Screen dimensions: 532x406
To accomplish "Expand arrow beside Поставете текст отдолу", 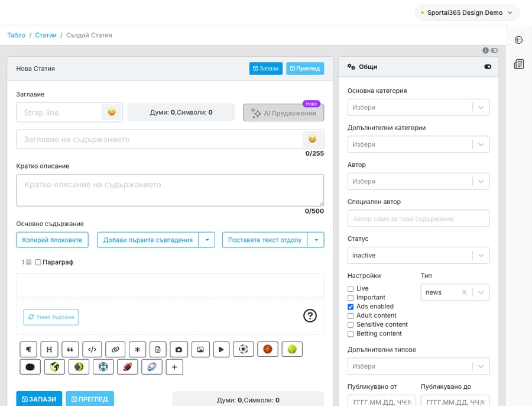I will (x=316, y=240).
